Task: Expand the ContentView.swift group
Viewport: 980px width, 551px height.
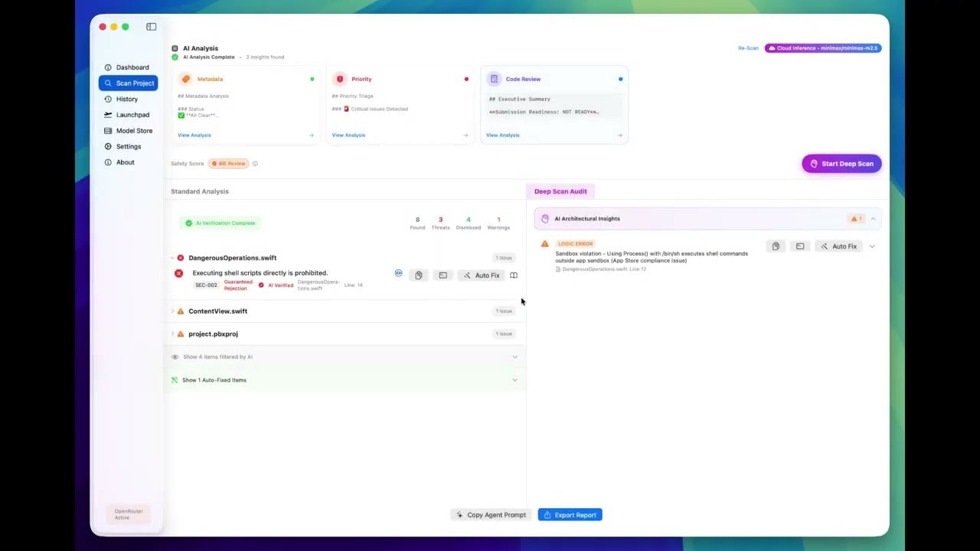Action: [172, 311]
